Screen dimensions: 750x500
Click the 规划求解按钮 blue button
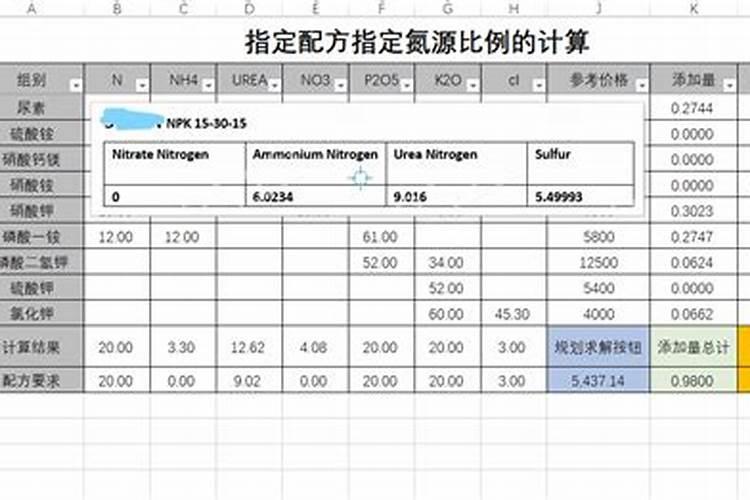click(x=597, y=348)
